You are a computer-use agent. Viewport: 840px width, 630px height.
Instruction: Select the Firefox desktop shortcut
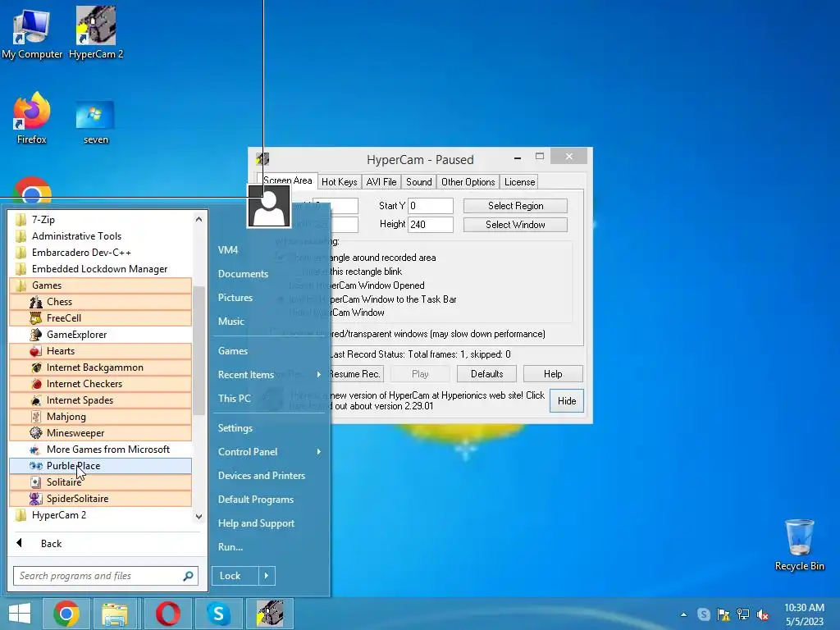[x=32, y=118]
